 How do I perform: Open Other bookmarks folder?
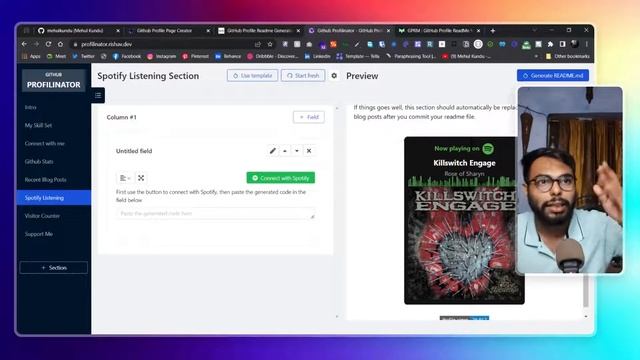(x=568, y=56)
